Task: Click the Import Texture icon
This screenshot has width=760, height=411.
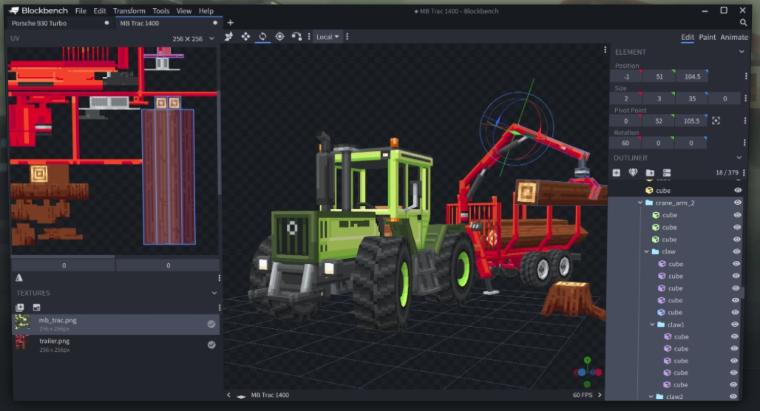Action: click(x=20, y=307)
